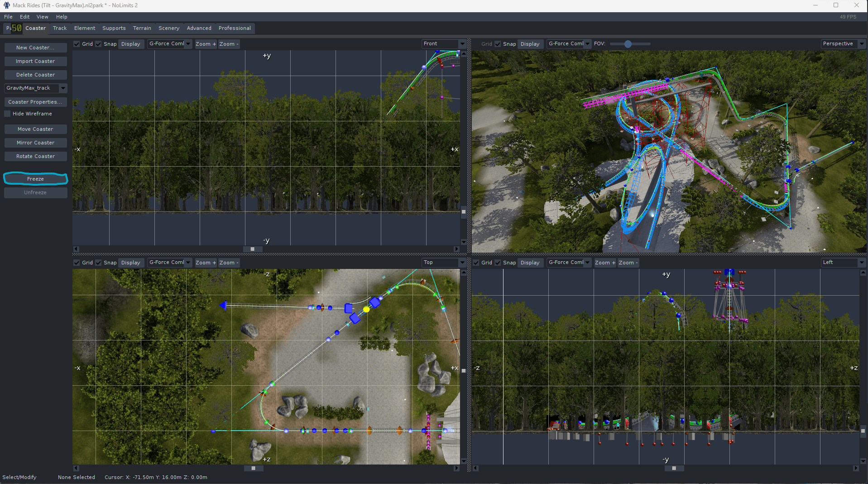868x484 pixels.
Task: Click the NoLimits 2 app icon in title bar
Action: (6, 5)
